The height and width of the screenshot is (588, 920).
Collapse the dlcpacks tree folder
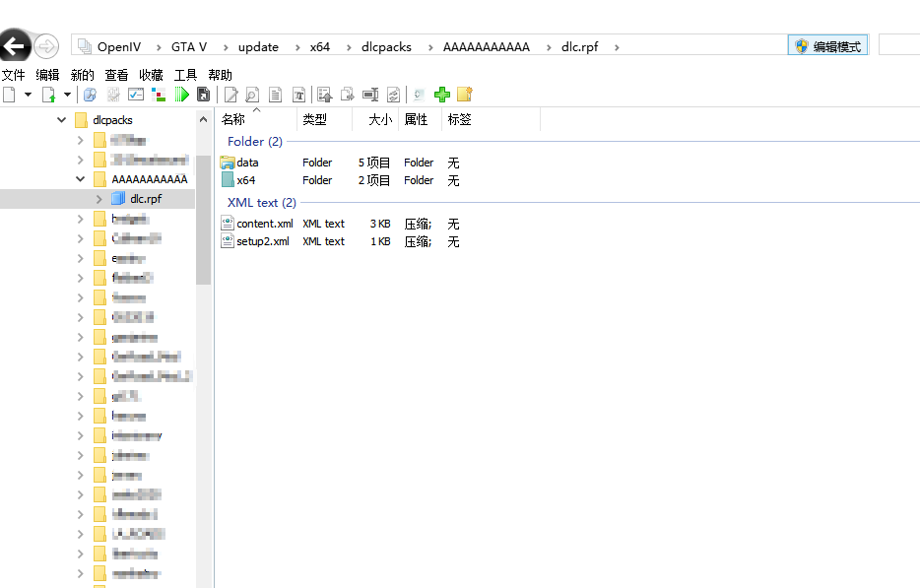click(61, 120)
